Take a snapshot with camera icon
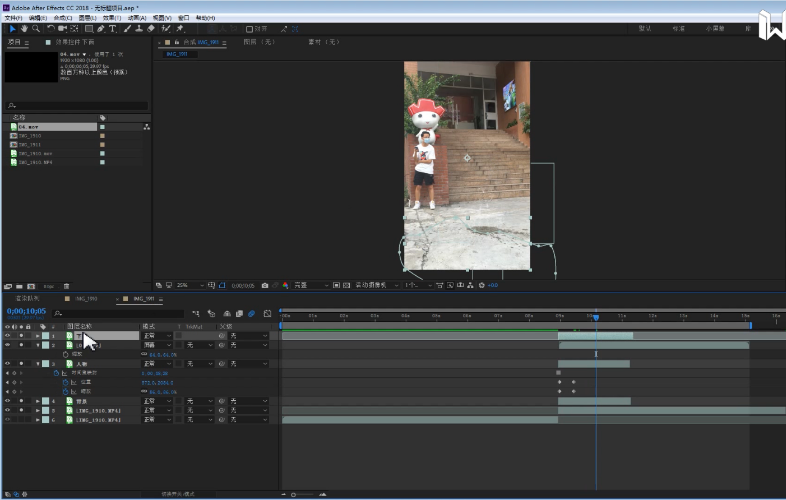 pos(265,285)
